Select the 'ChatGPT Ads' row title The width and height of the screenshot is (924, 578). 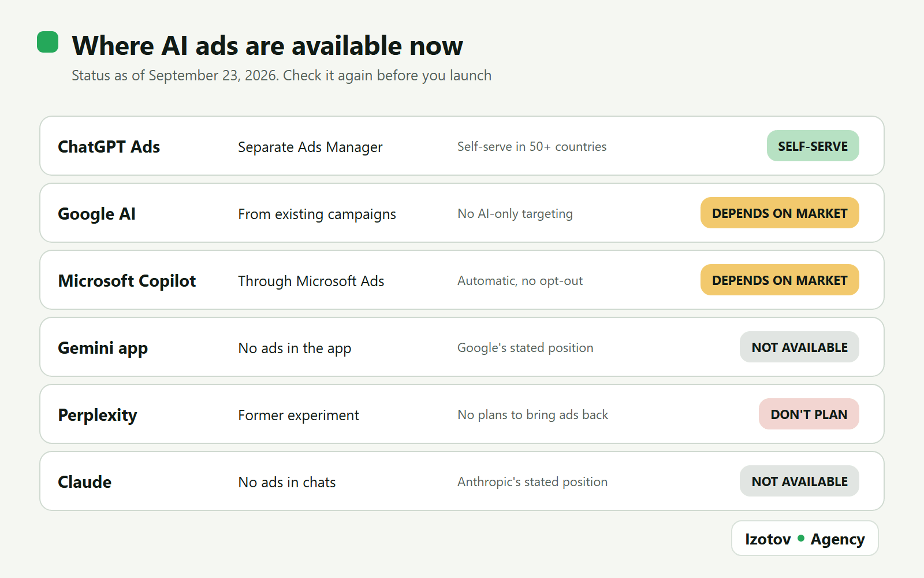(109, 147)
